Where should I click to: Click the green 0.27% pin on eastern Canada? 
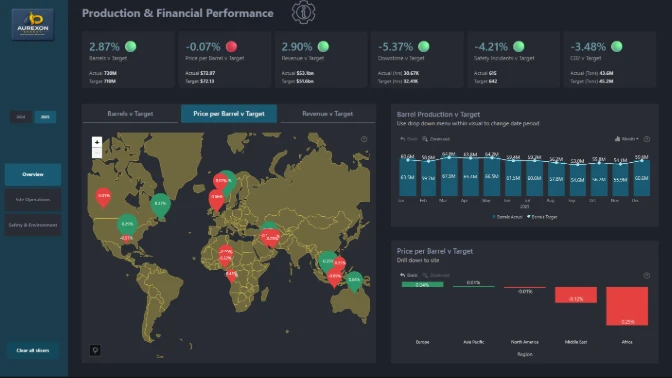click(x=161, y=206)
